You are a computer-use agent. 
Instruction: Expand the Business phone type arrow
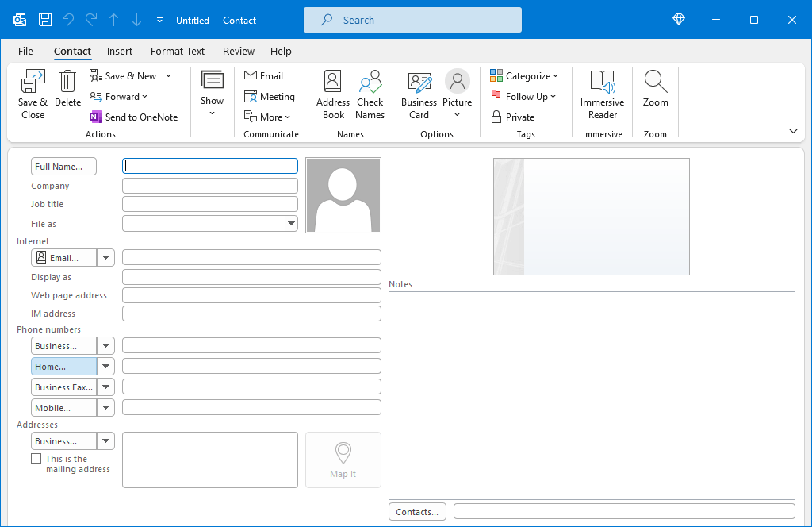[x=105, y=345]
